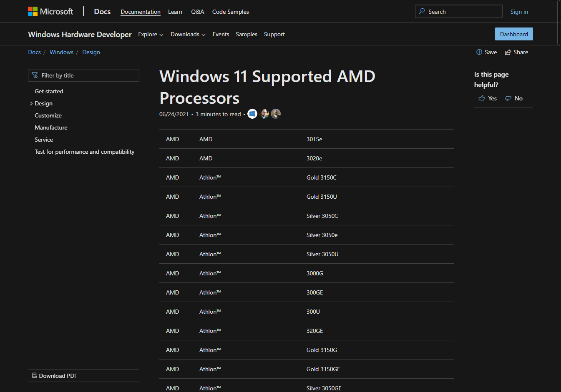
Task: Click the Microsoft logo
Action: (x=50, y=12)
